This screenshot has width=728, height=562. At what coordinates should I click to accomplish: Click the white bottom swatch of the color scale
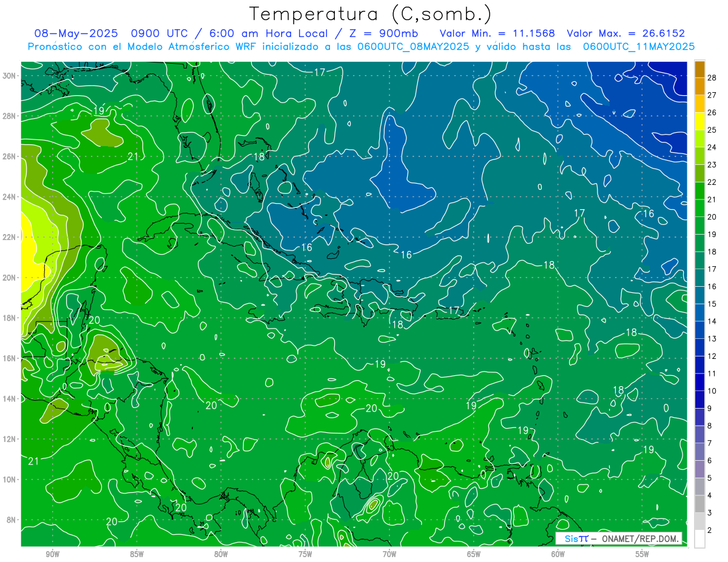coord(699,538)
